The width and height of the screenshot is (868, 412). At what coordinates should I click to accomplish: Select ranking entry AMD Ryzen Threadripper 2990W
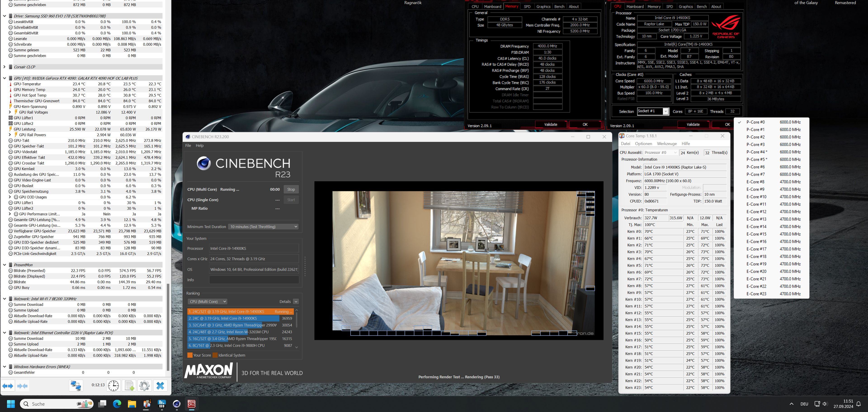pyautogui.click(x=241, y=325)
